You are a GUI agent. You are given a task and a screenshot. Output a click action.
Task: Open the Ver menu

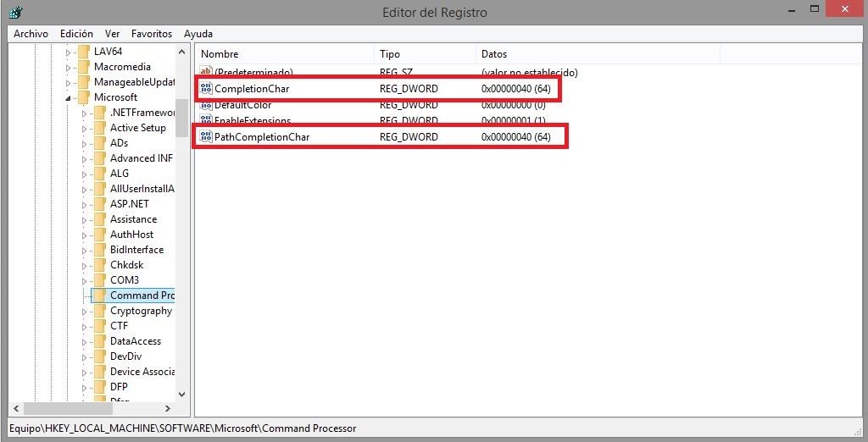tap(113, 34)
